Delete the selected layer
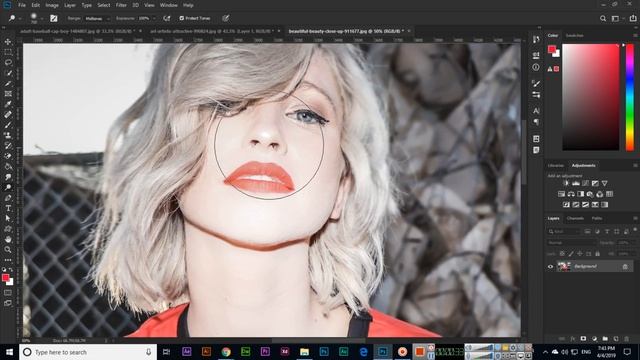This screenshot has height=360, width=640. tap(627, 339)
